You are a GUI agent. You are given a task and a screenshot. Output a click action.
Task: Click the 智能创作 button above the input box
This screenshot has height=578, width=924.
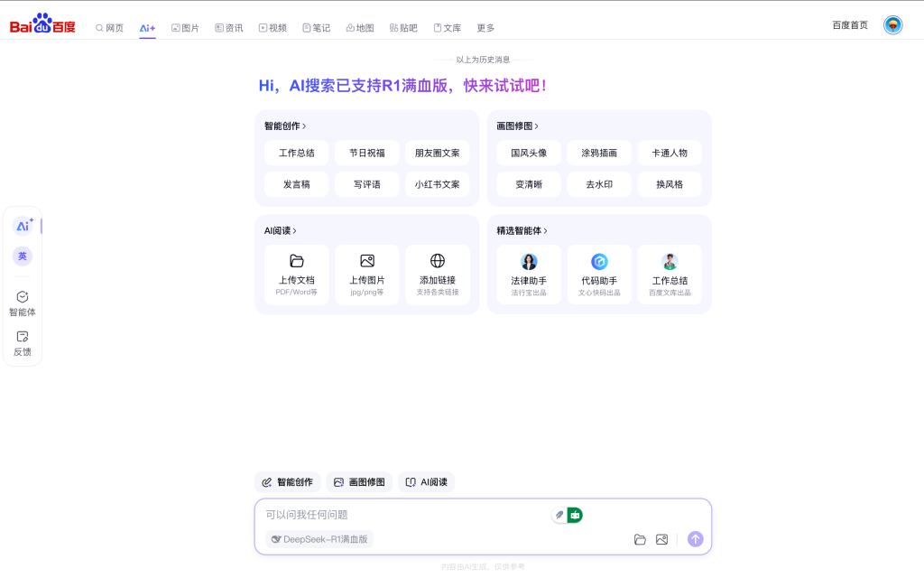(288, 482)
